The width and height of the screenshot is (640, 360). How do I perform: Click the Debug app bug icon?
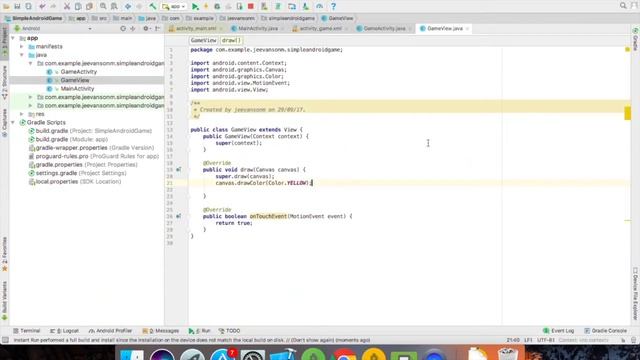(x=217, y=6)
